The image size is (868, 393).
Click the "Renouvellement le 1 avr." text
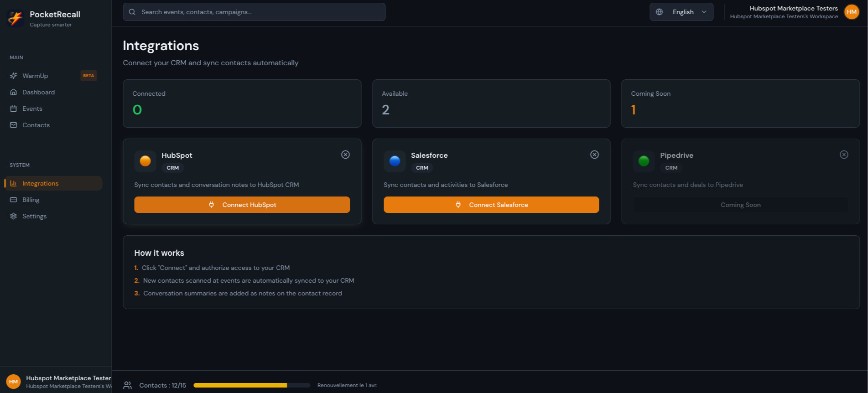348,385
